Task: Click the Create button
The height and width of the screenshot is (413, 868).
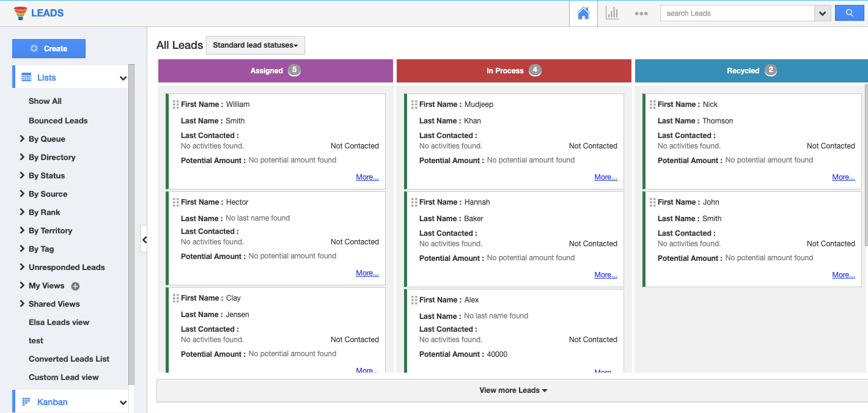Action: (x=49, y=49)
